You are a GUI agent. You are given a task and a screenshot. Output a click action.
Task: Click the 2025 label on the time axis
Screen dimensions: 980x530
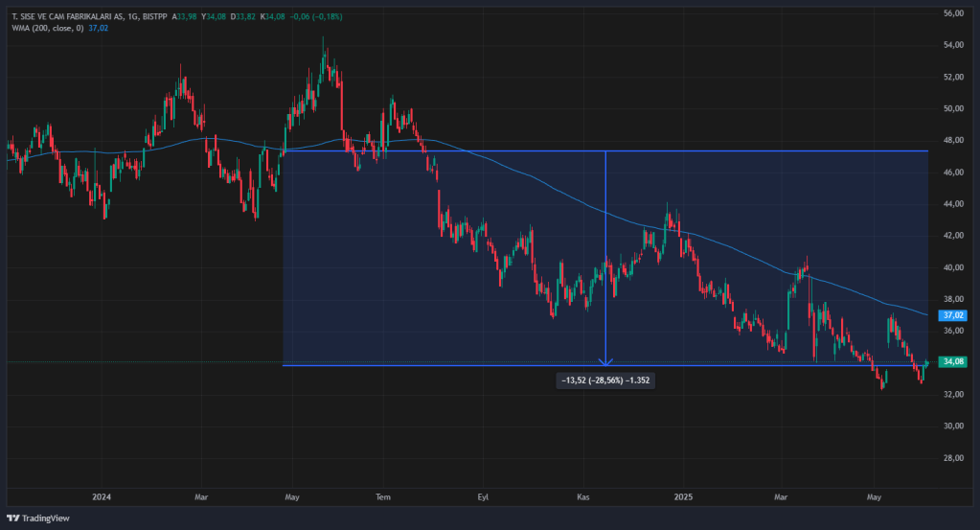(x=682, y=497)
